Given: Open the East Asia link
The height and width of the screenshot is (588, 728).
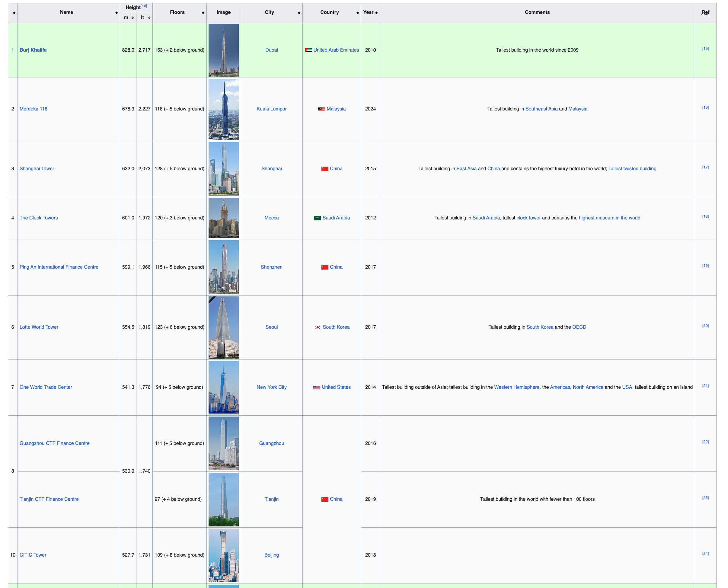Looking at the screenshot, I should click(x=466, y=169).
